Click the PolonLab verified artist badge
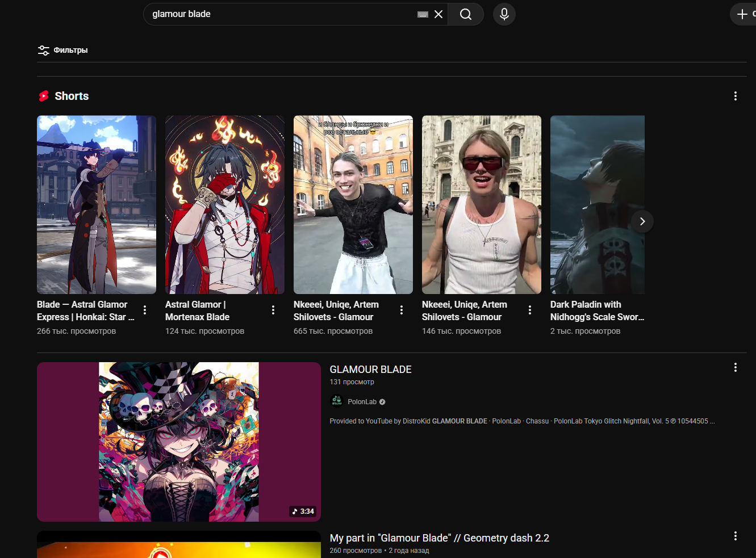Screen dimensions: 756x558 tap(382, 402)
